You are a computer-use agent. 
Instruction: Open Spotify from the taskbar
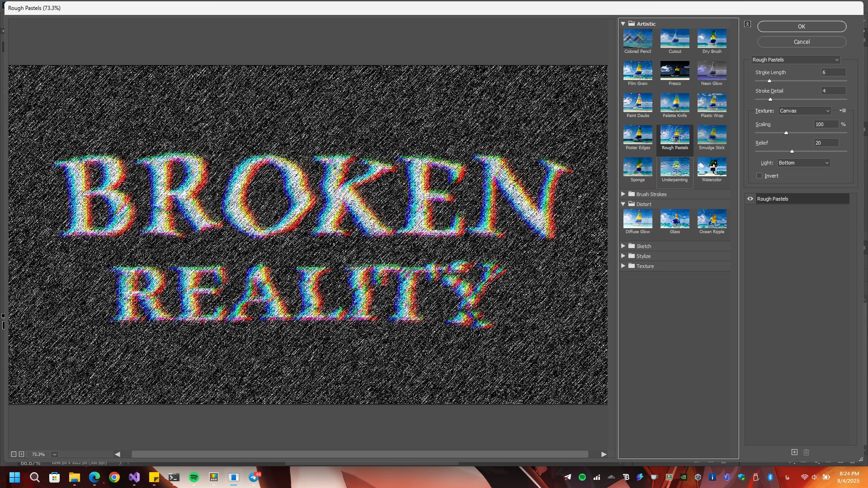pyautogui.click(x=194, y=477)
